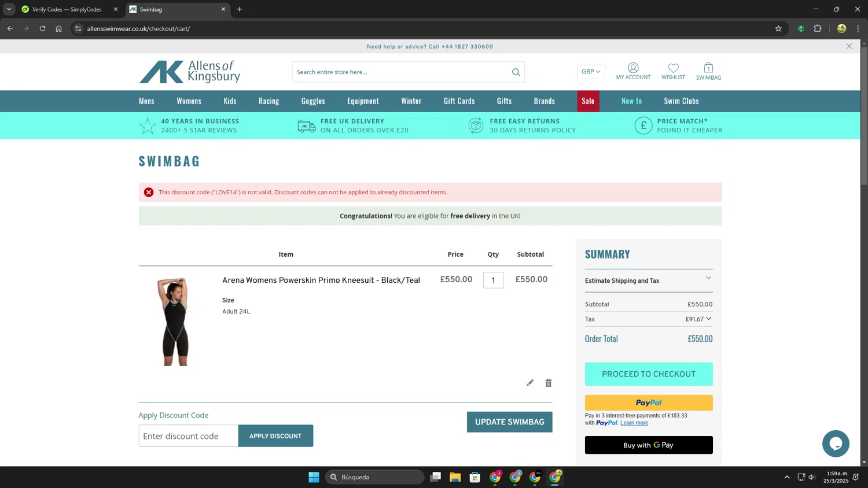Click the kneesuit product thumbnail

(x=175, y=321)
